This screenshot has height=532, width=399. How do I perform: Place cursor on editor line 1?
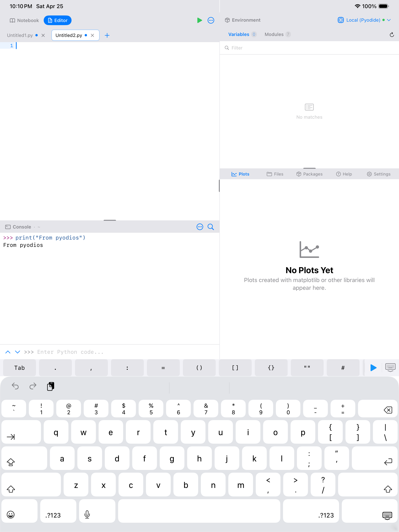click(x=110, y=45)
